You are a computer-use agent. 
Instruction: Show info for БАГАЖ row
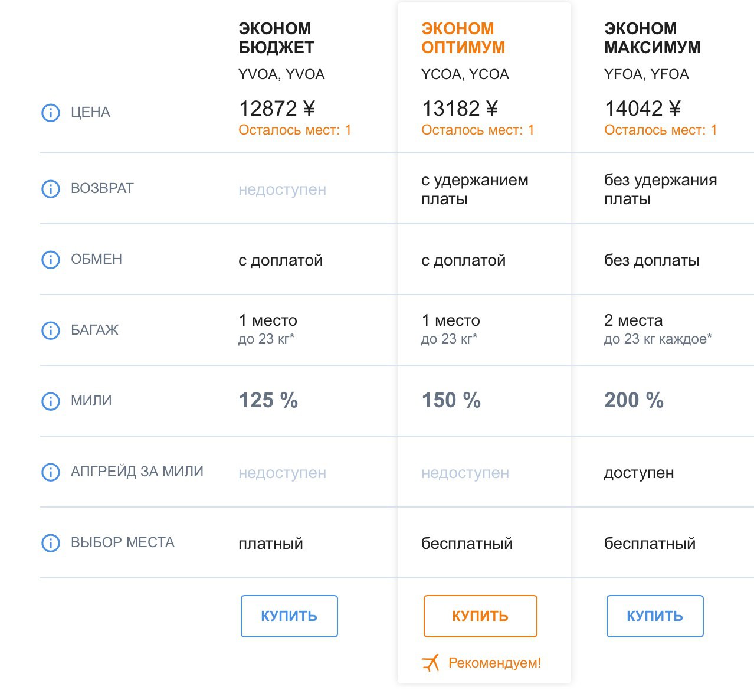tap(51, 331)
